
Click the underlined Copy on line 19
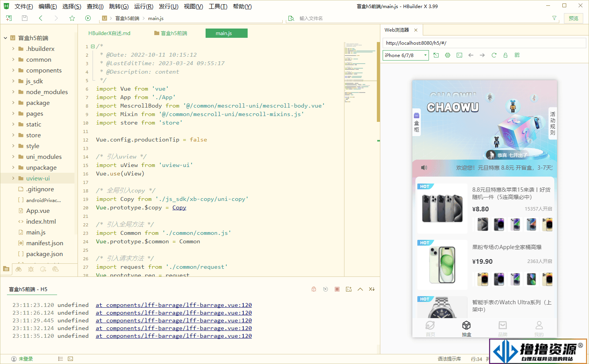tap(179, 207)
